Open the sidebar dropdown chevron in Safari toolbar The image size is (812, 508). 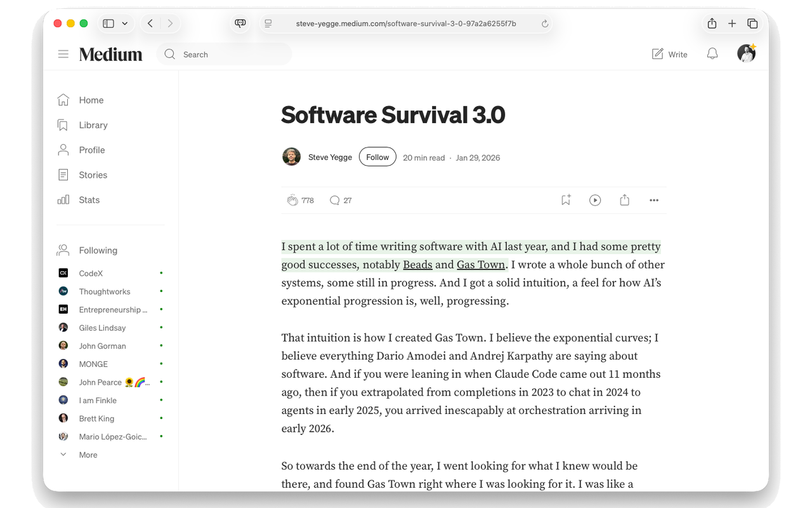click(124, 23)
